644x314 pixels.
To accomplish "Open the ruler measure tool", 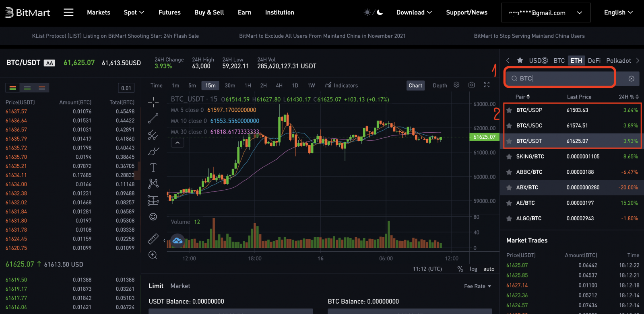I will (153, 239).
